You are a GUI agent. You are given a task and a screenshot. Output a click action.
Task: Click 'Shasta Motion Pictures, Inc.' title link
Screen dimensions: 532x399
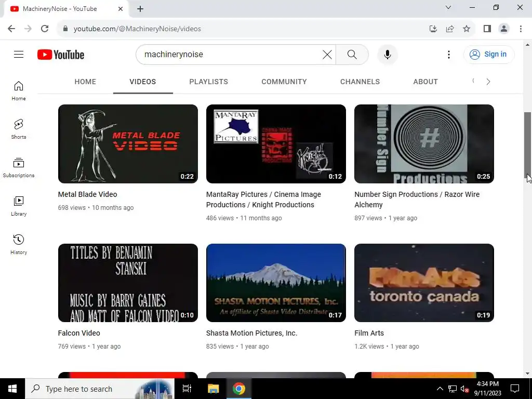[252, 333]
